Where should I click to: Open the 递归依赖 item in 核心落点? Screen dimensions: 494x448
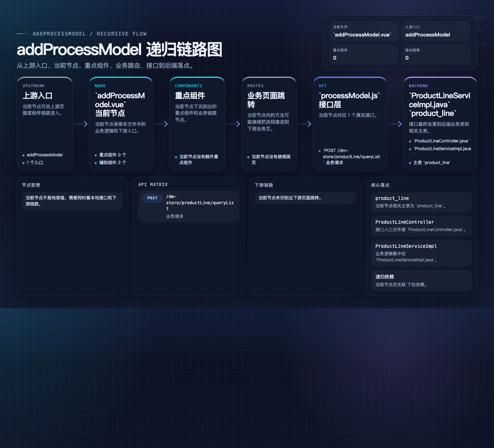pyautogui.click(x=421, y=281)
